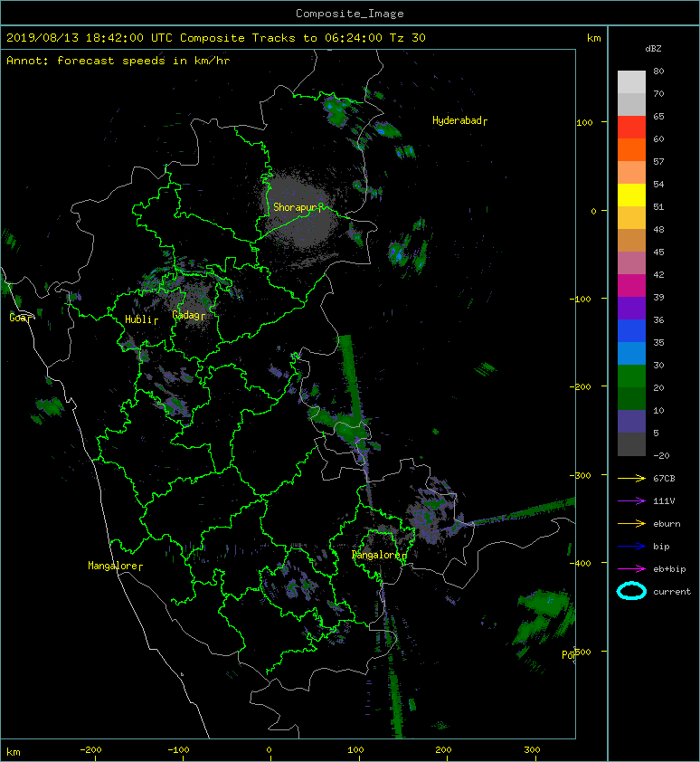Click the -20 value on the dBZ scale

(x=661, y=456)
